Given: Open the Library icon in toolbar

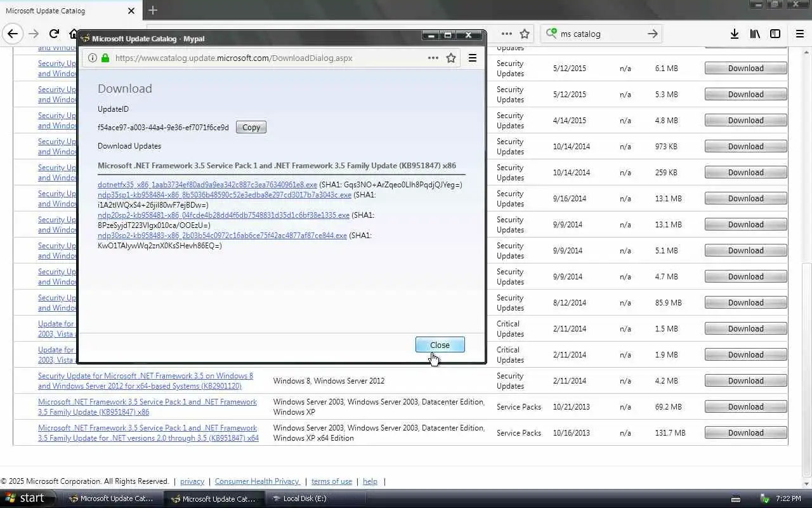Looking at the screenshot, I should point(755,34).
